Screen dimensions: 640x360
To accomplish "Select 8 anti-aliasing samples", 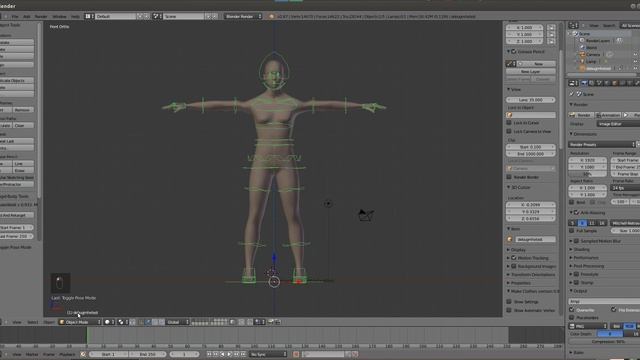I will click(x=582, y=223).
